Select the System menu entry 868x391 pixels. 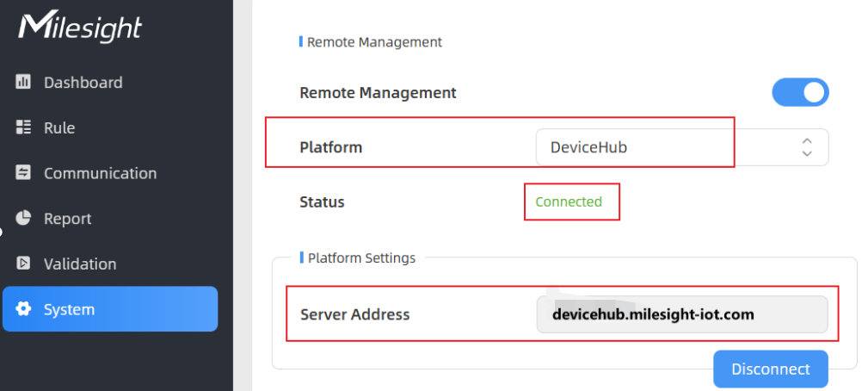[x=110, y=309]
